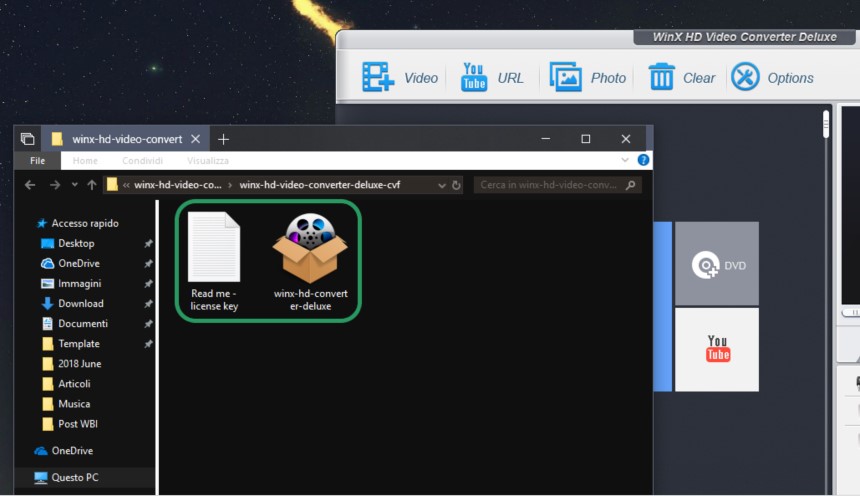The height and width of the screenshot is (496, 860).
Task: Expand the ribbon with chevron
Action: (x=625, y=160)
